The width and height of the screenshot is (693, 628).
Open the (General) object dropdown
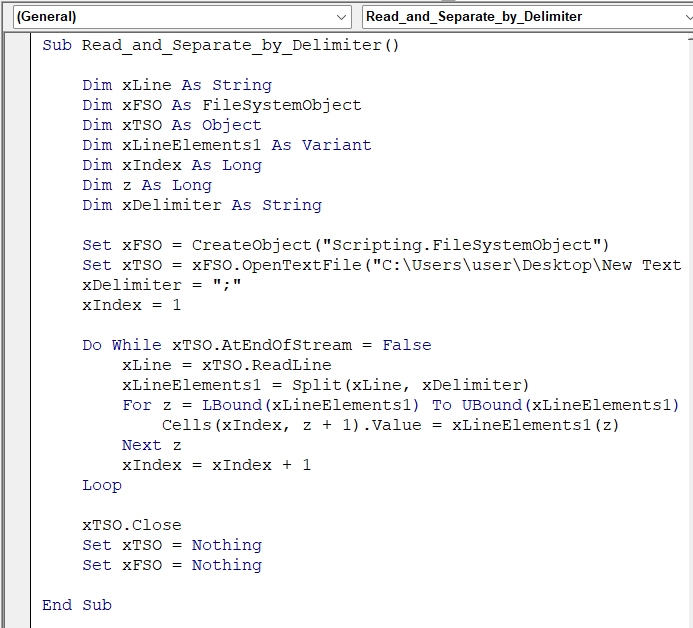tap(182, 17)
